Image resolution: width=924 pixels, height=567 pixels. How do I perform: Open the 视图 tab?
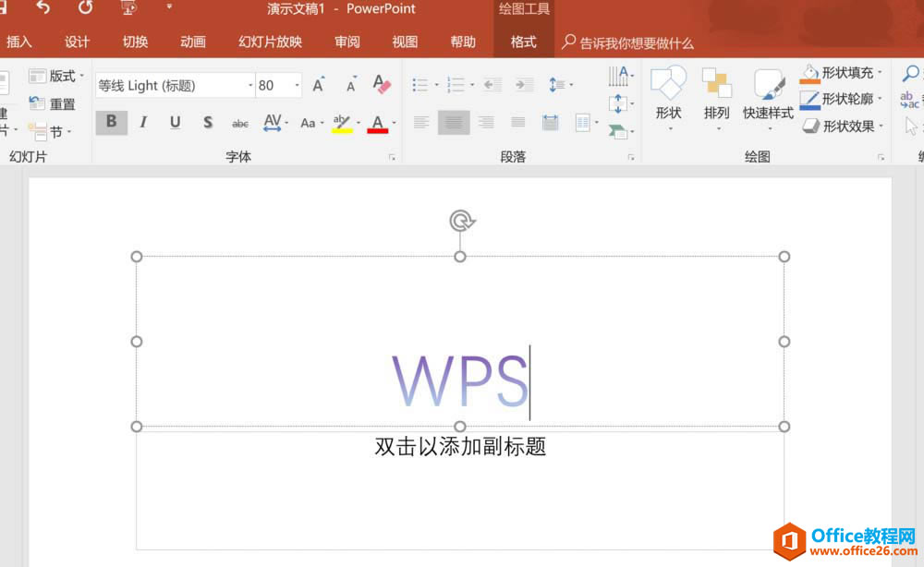coord(405,42)
